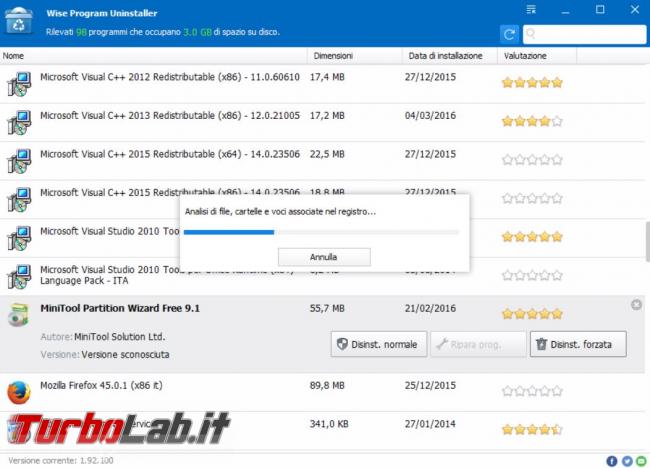Image resolution: width=650 pixels, height=468 pixels.
Task: Click the Visual Studio 2010 Tools icon in the five-star row
Action: [19, 238]
